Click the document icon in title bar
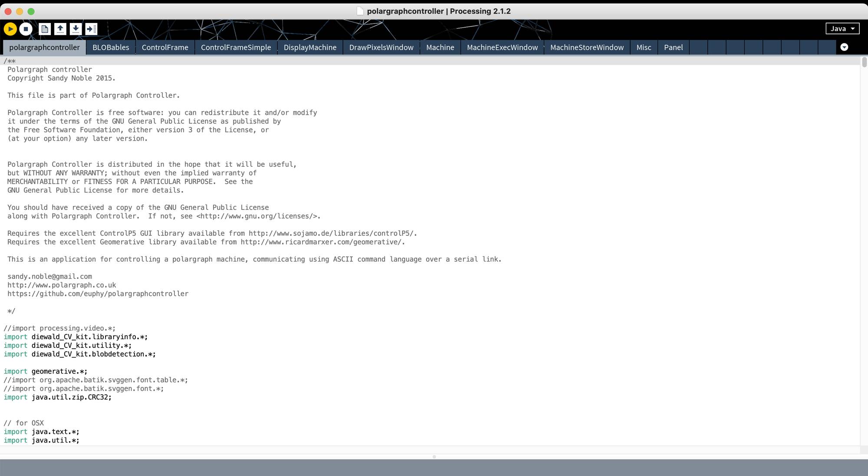Screen dimensions: 868x476 coord(360,11)
